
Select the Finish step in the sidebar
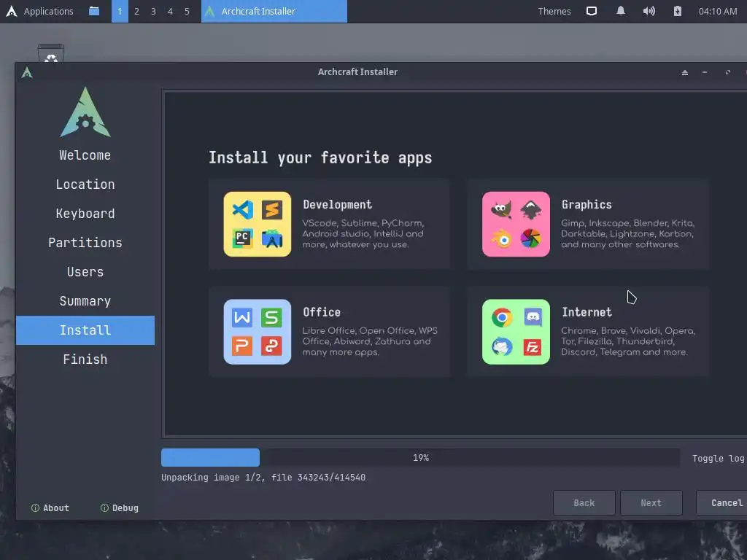click(85, 359)
